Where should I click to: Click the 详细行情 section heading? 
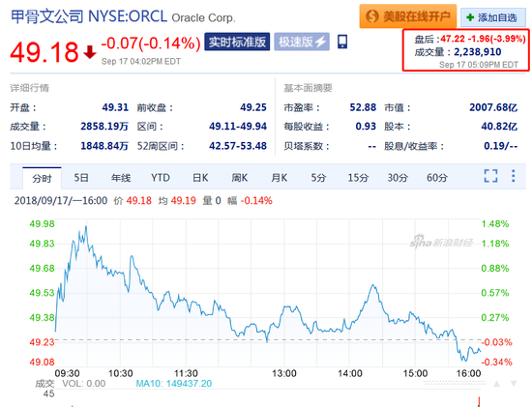pyautogui.click(x=30, y=88)
